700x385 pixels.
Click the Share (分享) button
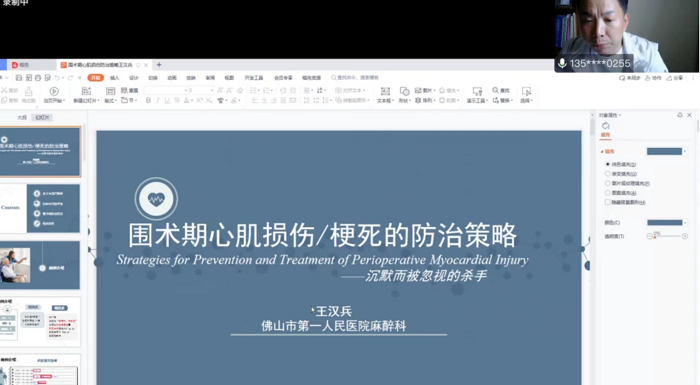point(675,78)
